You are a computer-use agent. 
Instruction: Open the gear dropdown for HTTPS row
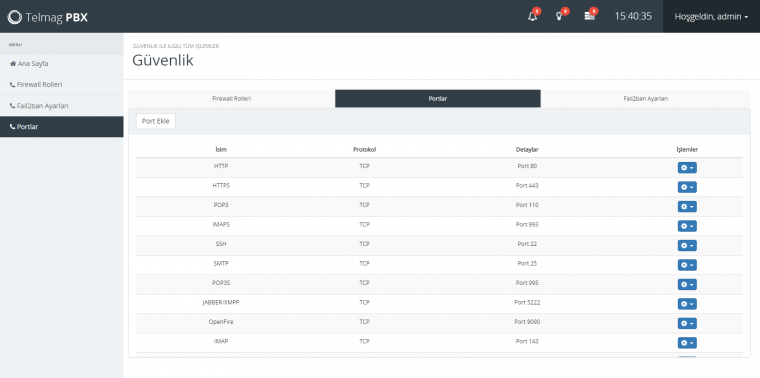click(687, 187)
